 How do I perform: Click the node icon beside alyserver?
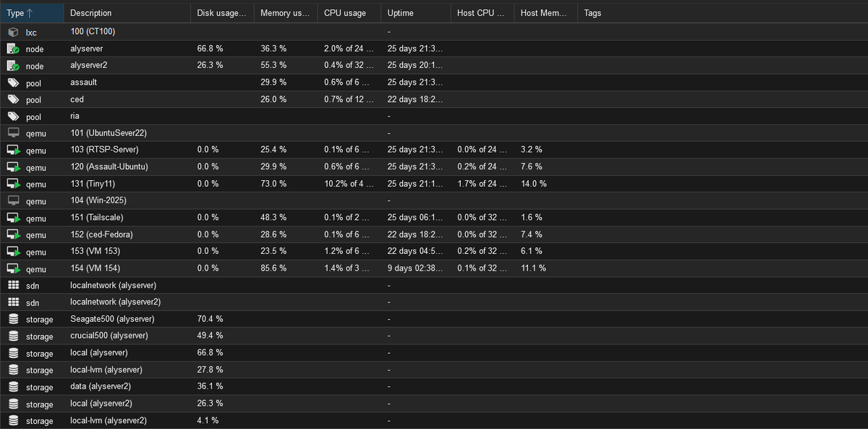[x=12, y=48]
